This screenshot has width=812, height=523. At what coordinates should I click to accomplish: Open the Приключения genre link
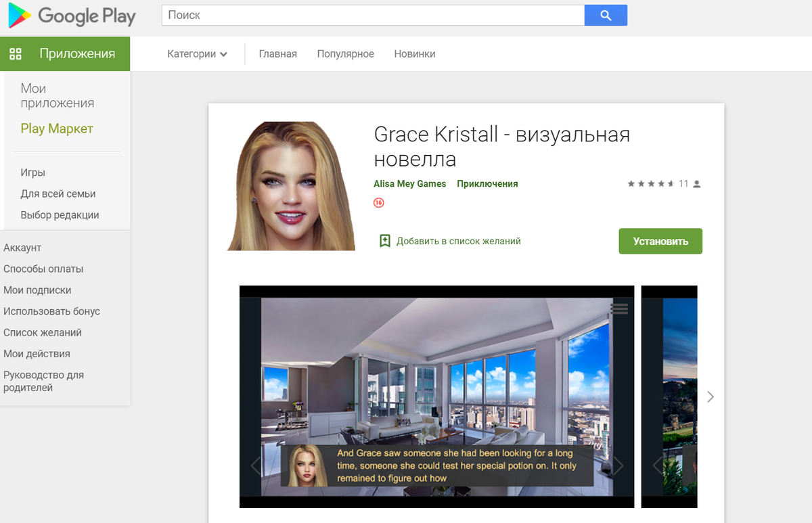pos(487,183)
